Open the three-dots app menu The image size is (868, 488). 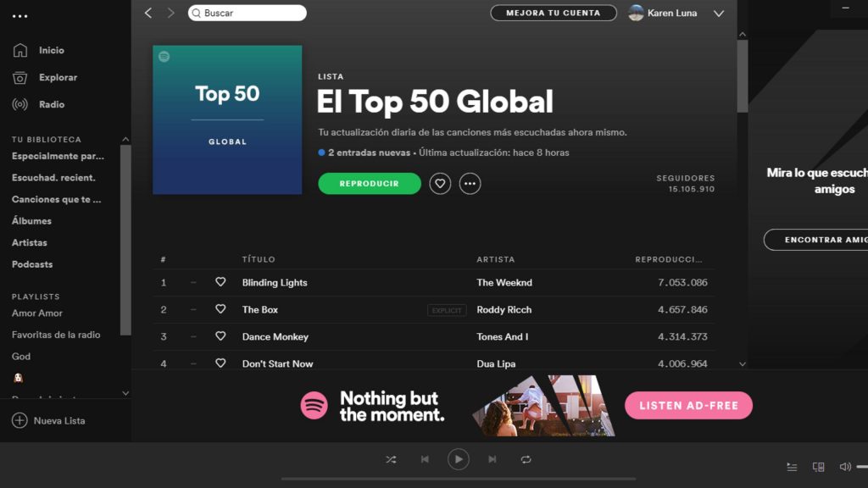click(x=20, y=16)
